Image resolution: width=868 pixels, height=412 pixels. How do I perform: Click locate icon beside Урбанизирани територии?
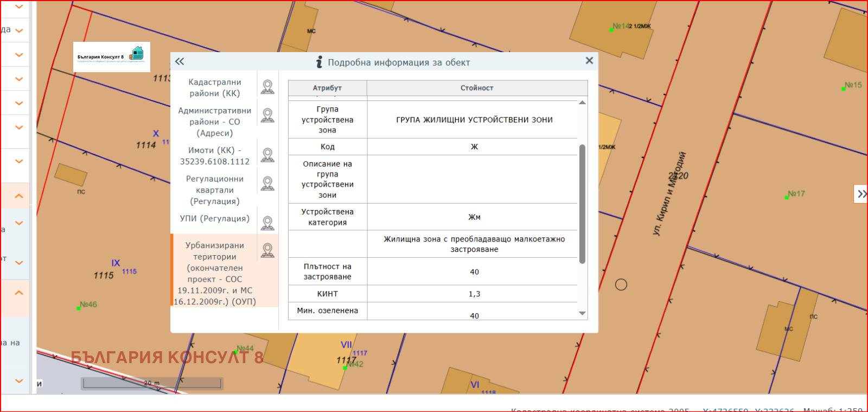point(267,250)
